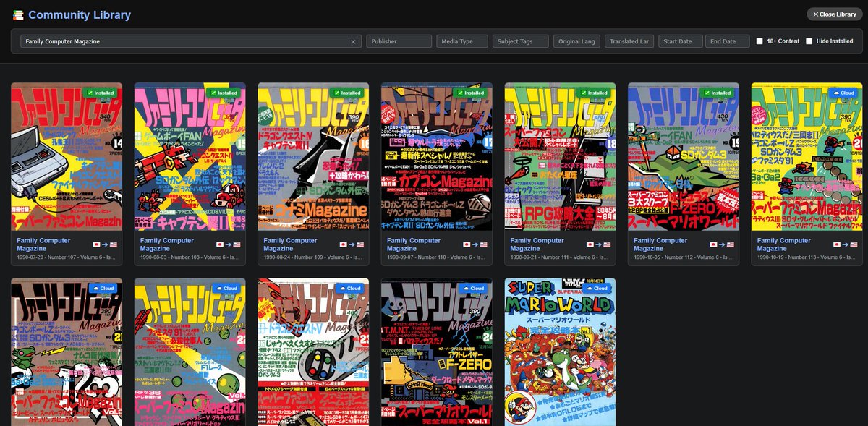The width and height of the screenshot is (868, 426).
Task: Click the Community Library books icon
Action: [x=18, y=14]
